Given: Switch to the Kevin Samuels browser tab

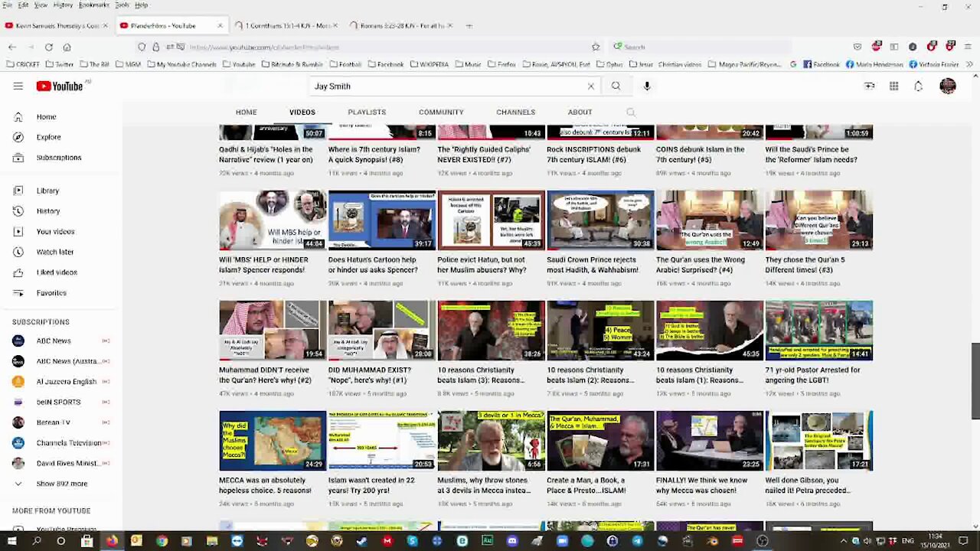Looking at the screenshot, I should [55, 25].
